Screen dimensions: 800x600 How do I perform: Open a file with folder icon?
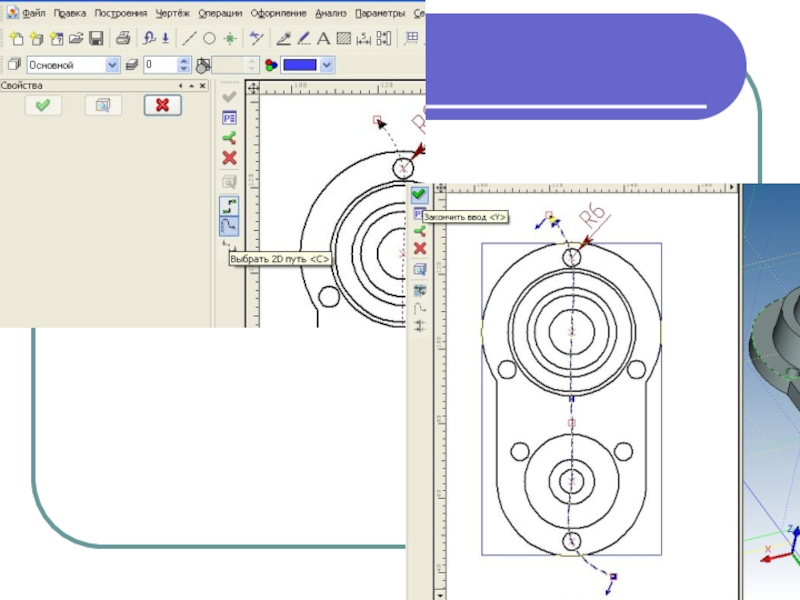76,39
